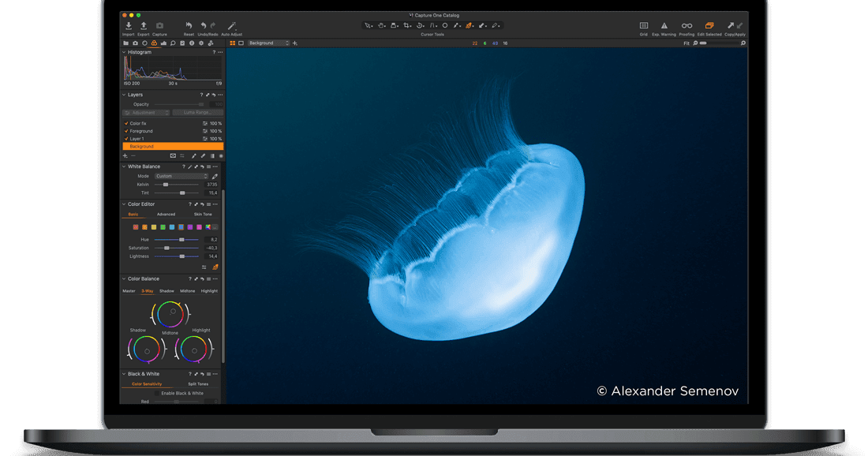
Task: Open the layer Adjustment type dropdown
Action: click(146, 112)
